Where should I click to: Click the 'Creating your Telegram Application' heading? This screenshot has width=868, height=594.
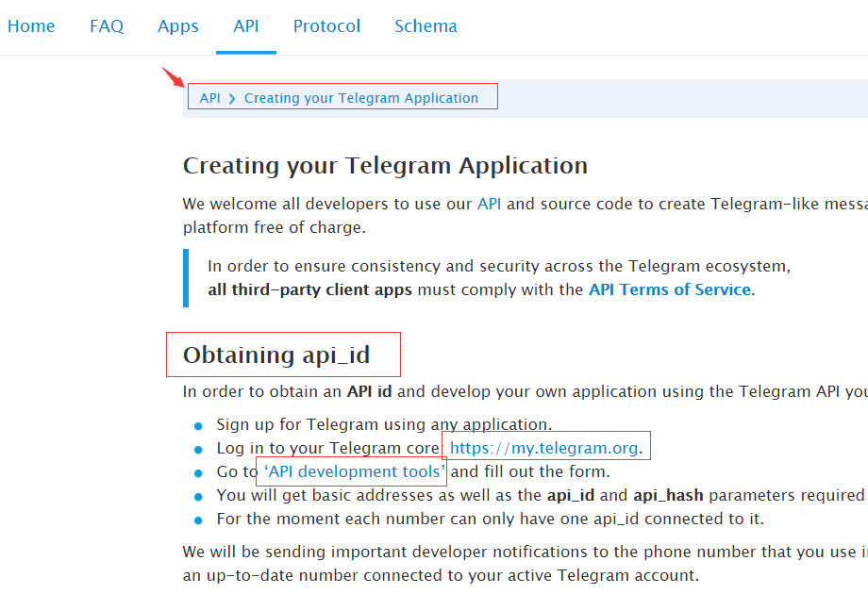tap(385, 166)
